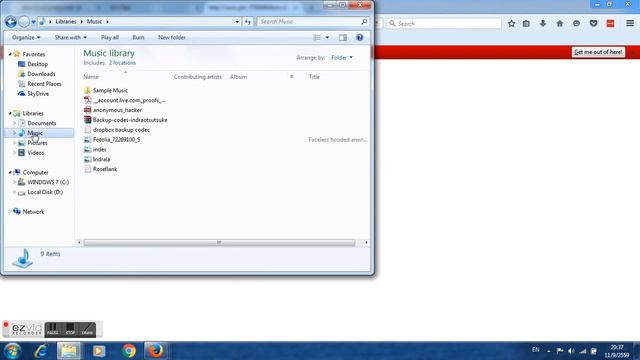The height and width of the screenshot is (360, 640).
Task: Open the Pocket icon in Firefox
Action: point(593,24)
